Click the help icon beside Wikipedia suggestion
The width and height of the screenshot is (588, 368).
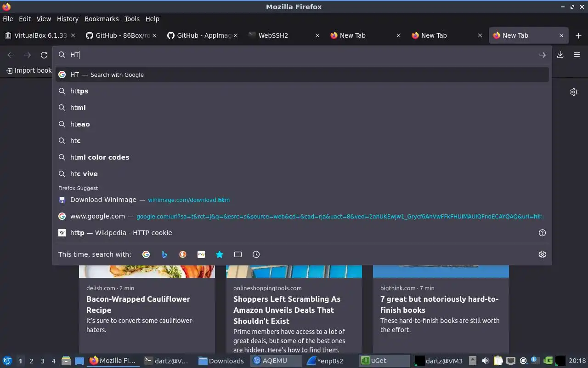[x=542, y=233]
